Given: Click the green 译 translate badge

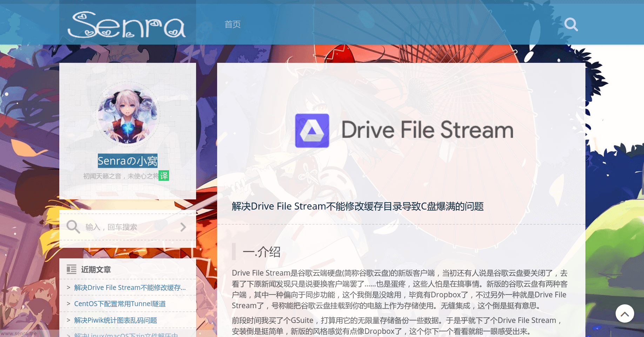Looking at the screenshot, I should [164, 176].
